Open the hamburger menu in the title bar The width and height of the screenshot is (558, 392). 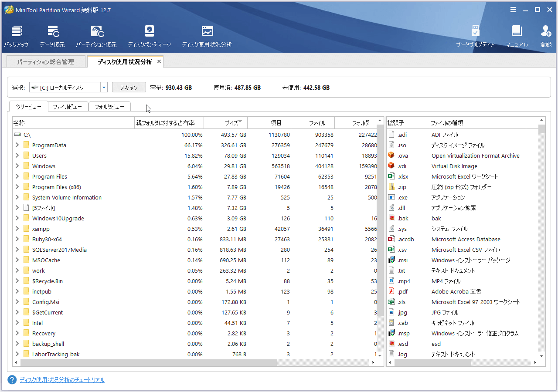(513, 10)
